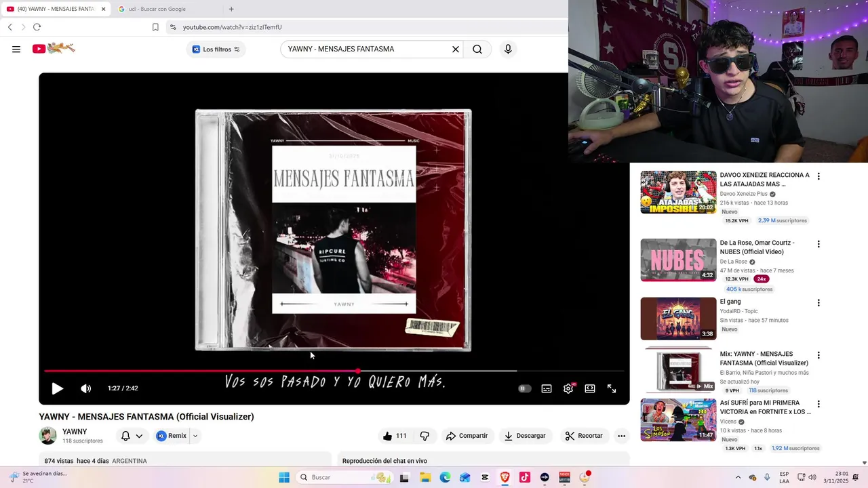This screenshot has height=488, width=868.
Task: Open DAVOO XENEIZE ATAJADAS thumbnail
Action: [x=678, y=192]
